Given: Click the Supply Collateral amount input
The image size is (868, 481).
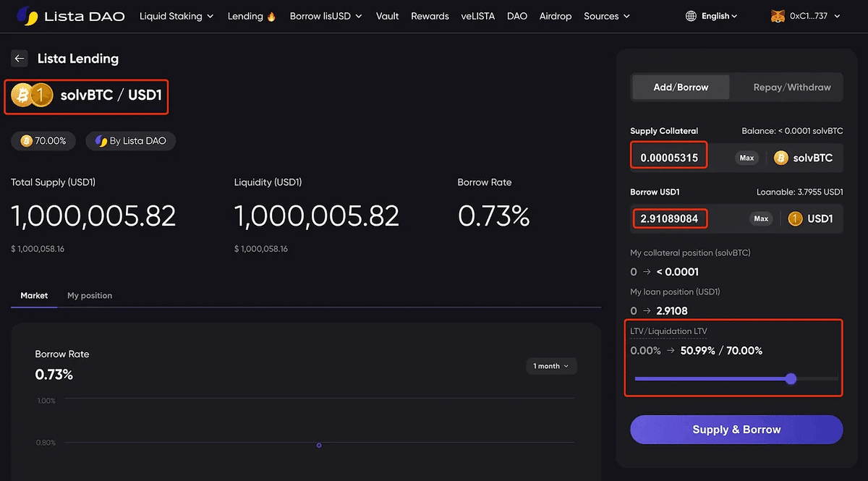Looking at the screenshot, I should [x=669, y=158].
